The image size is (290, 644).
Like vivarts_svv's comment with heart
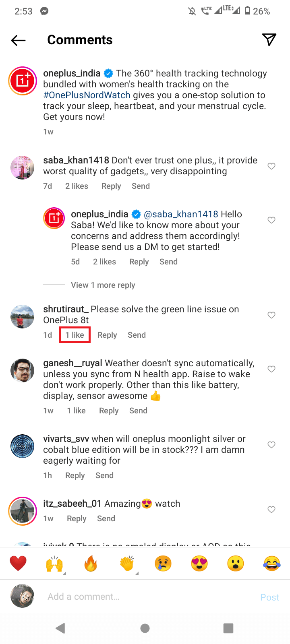tap(271, 445)
